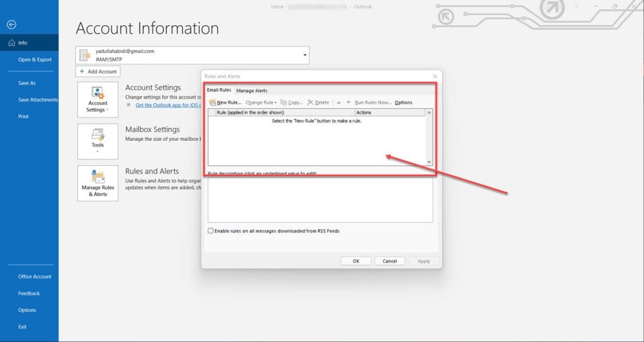The height and width of the screenshot is (342, 644).
Task: Open Feedback in the sidebar
Action: (x=29, y=294)
